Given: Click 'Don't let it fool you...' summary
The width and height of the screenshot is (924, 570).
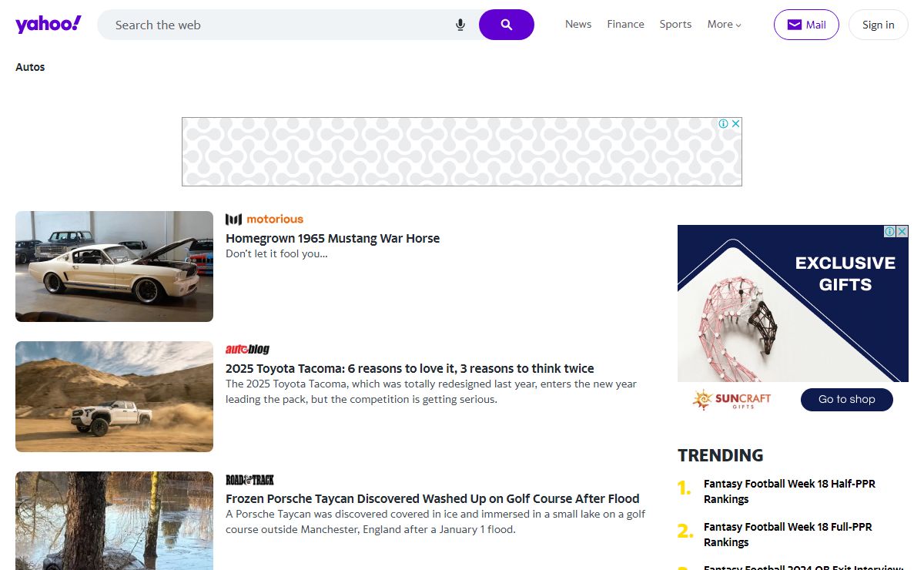Looking at the screenshot, I should pyautogui.click(x=276, y=253).
